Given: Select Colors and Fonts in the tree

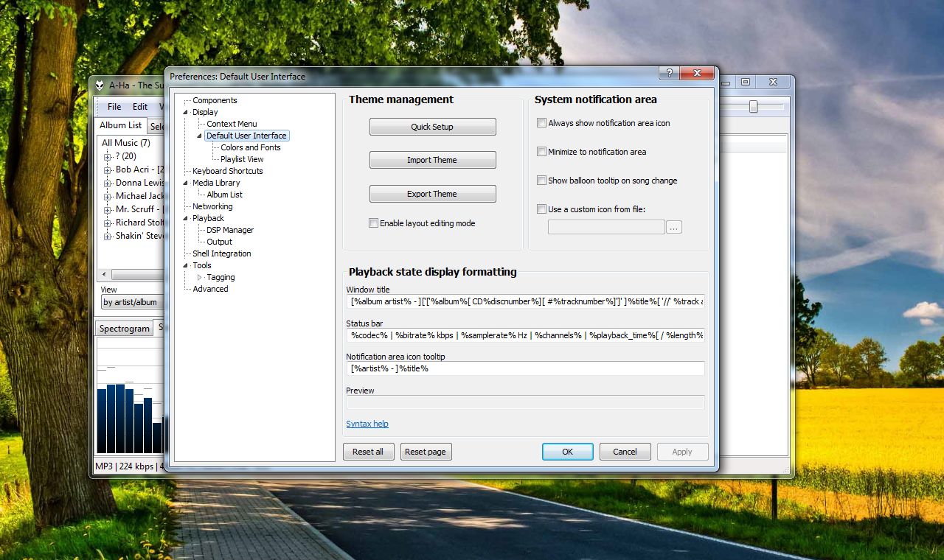Looking at the screenshot, I should coord(251,147).
